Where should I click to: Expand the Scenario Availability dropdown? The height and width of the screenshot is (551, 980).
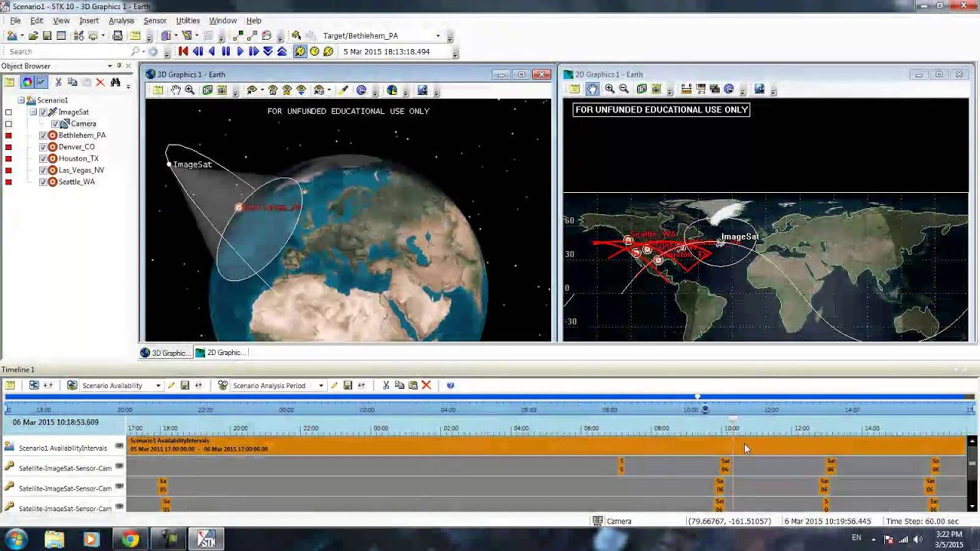tap(158, 386)
